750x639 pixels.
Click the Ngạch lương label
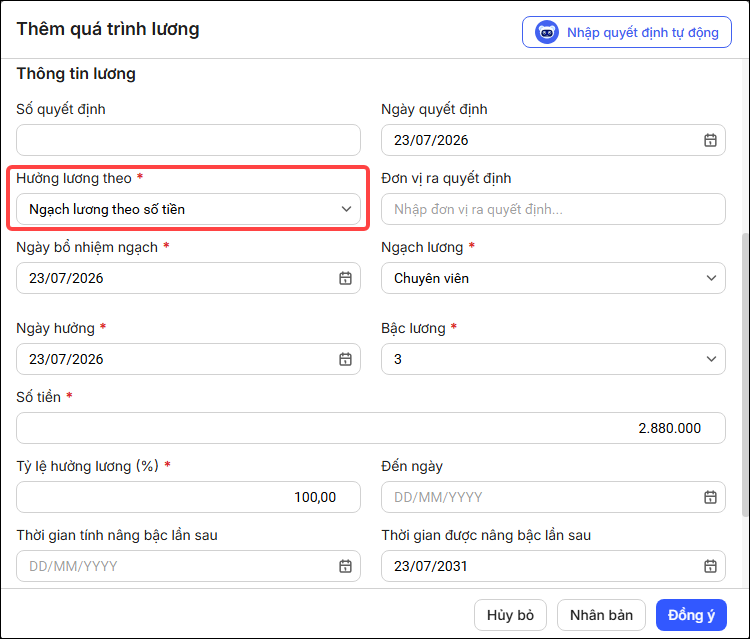(x=422, y=247)
